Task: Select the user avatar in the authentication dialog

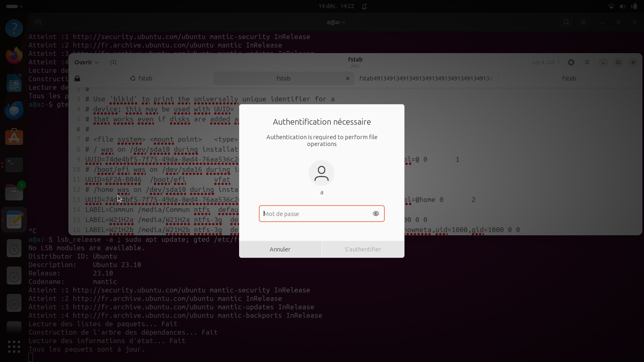Action: (322, 173)
